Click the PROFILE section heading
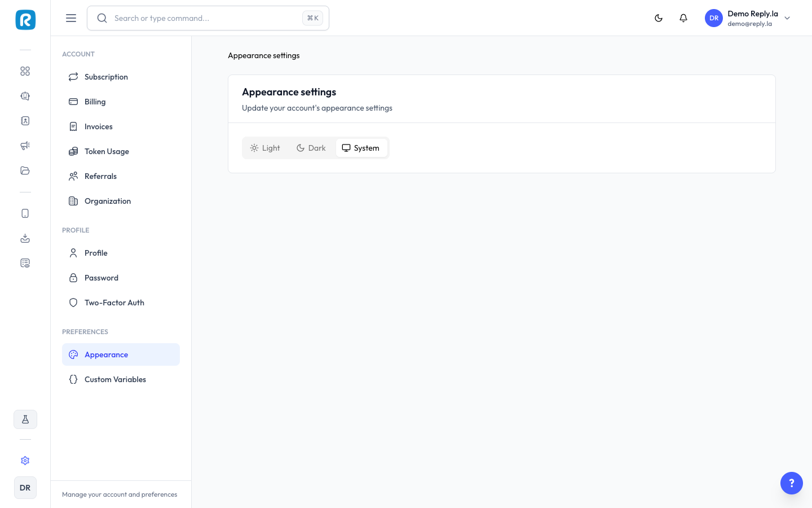This screenshot has width=812, height=508. pos(76,230)
